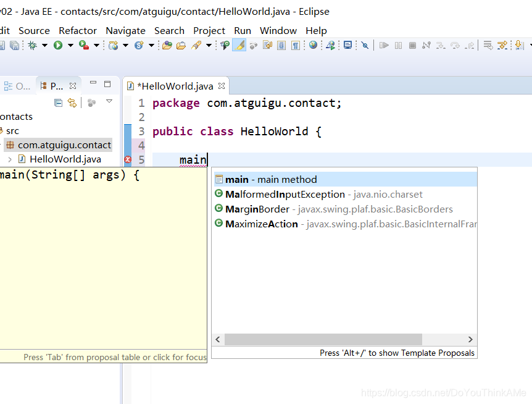
Task: Click the Disconnect debug icon
Action: click(x=426, y=45)
